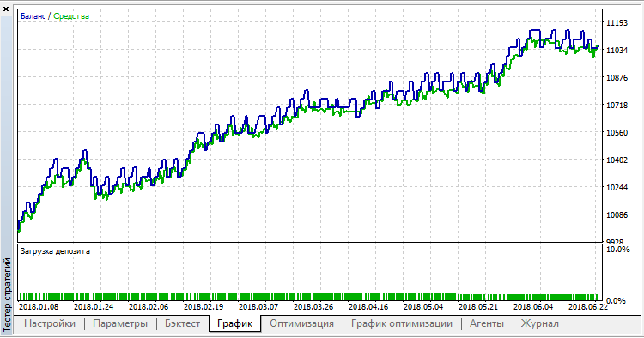The width and height of the screenshot is (644, 338).
Task: Click the Баланс legend label
Action: [33, 16]
